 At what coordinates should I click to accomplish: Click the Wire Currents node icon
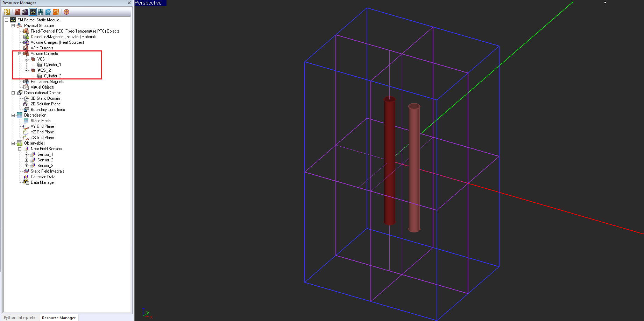[26, 48]
